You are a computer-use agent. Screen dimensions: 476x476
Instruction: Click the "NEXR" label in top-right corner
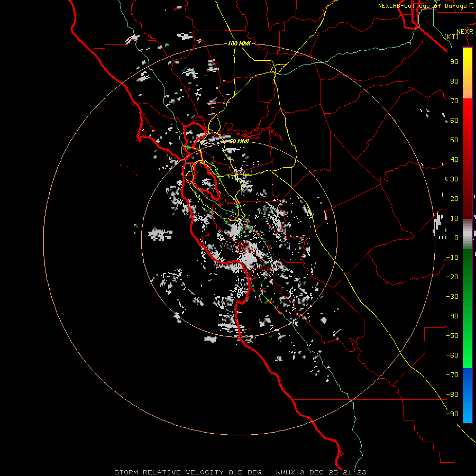[x=464, y=32]
